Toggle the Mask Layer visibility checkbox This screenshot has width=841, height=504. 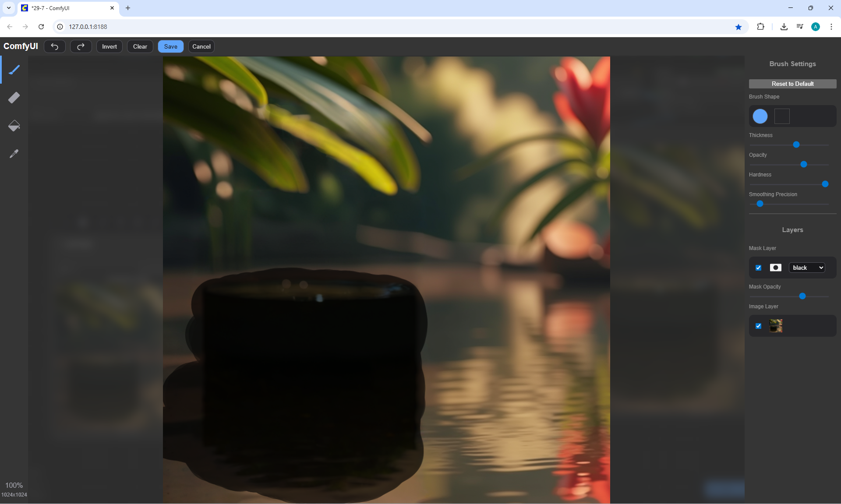[758, 268]
